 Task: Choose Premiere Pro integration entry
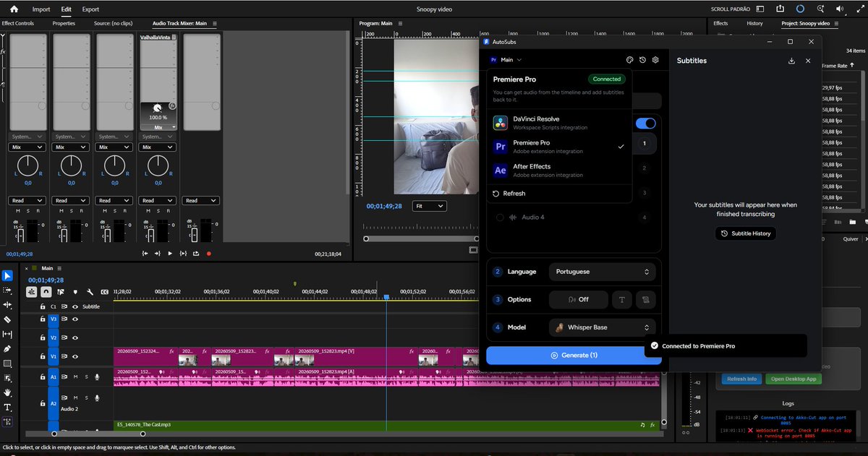click(559, 147)
